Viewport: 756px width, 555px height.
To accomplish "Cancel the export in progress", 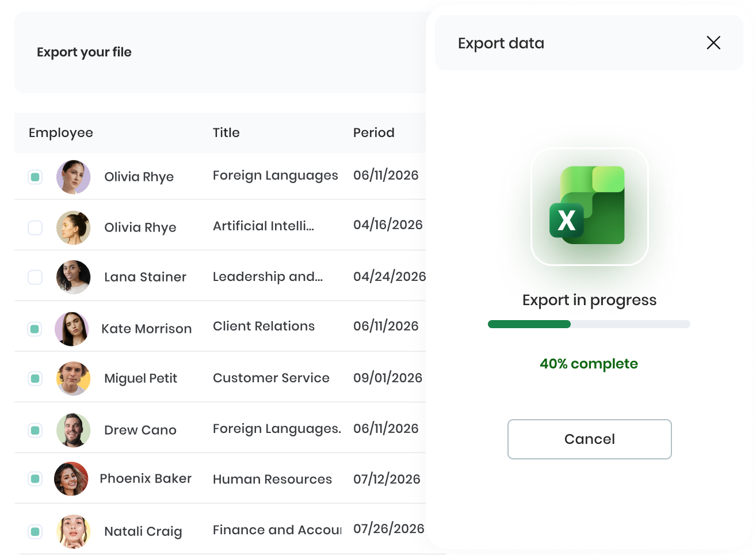I will point(589,439).
